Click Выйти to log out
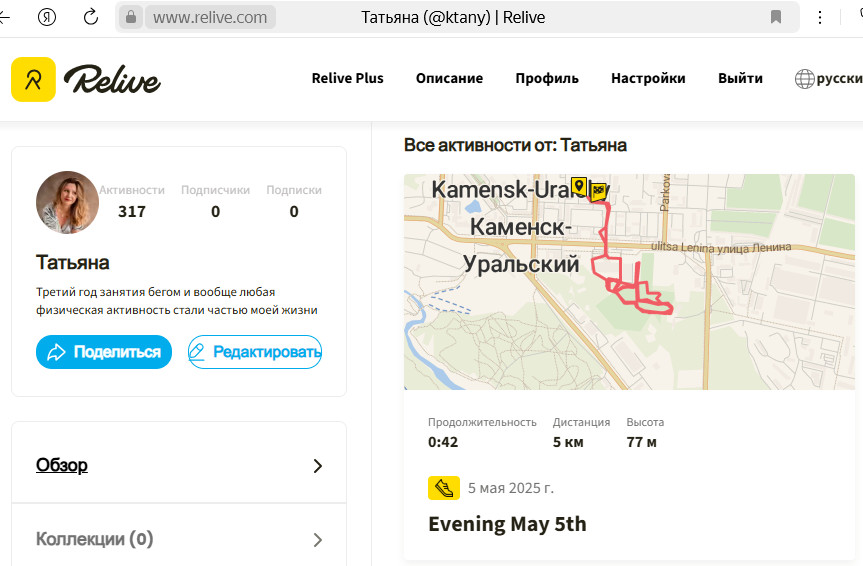 pyautogui.click(x=740, y=78)
